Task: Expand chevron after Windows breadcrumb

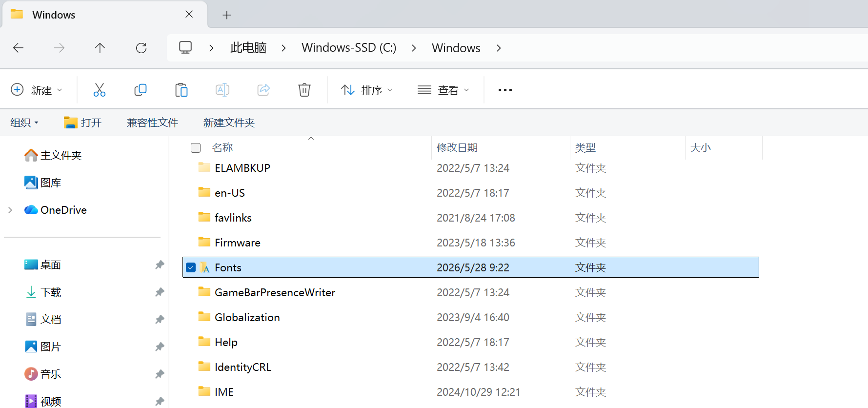Action: [x=499, y=48]
